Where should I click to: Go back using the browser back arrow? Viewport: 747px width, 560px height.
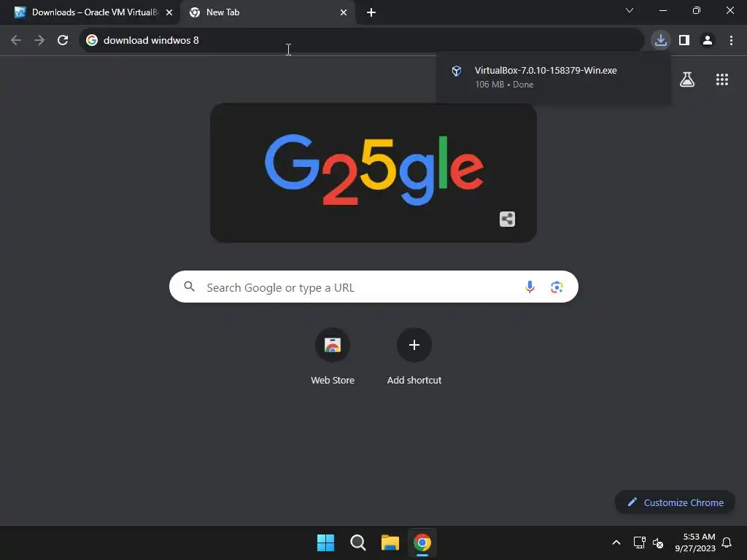pyautogui.click(x=16, y=40)
